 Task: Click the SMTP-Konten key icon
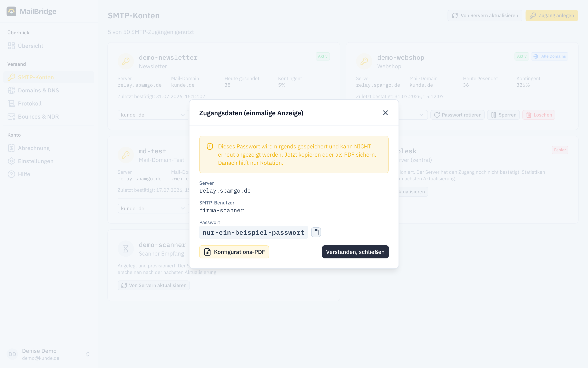11,77
